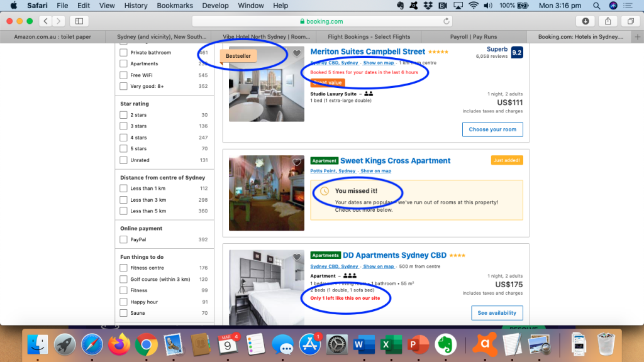The image size is (644, 362).
Task: Select the 4 stars checkbox
Action: (x=123, y=138)
